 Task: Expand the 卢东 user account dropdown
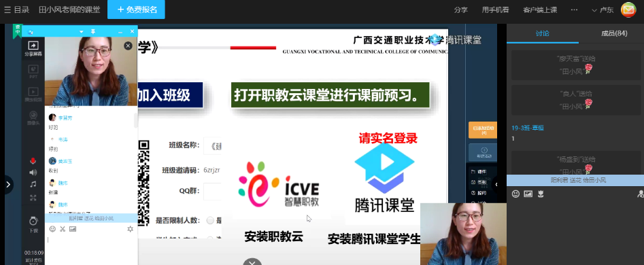pos(603,10)
